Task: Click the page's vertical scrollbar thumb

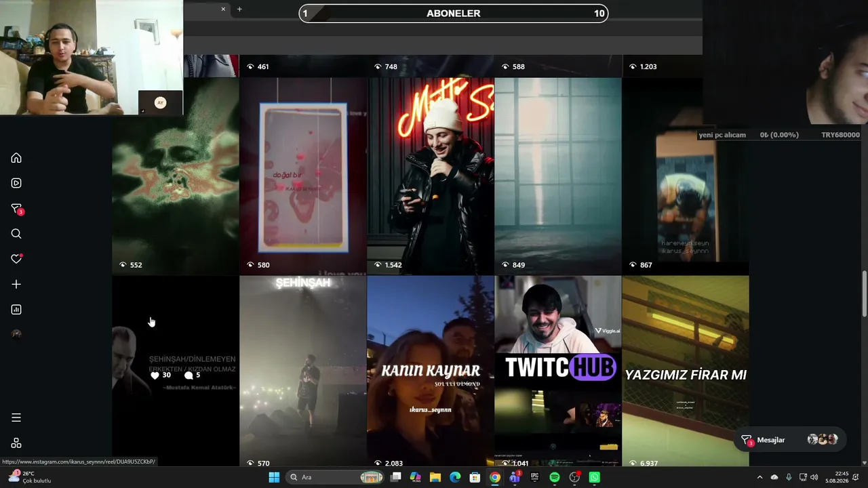Action: point(864,293)
